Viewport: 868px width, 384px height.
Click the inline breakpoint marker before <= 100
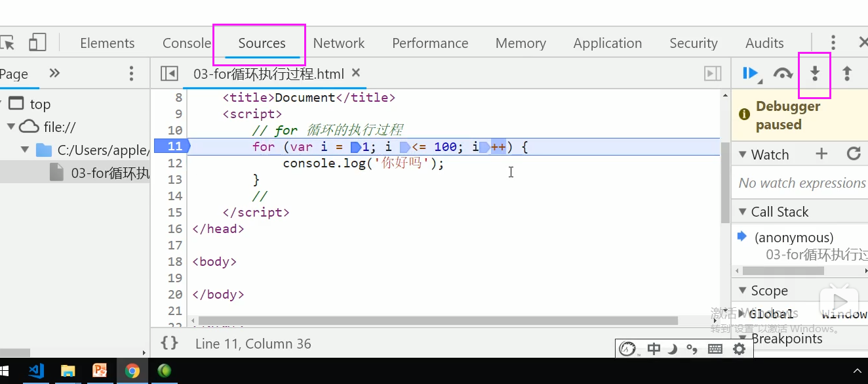pyautogui.click(x=405, y=146)
